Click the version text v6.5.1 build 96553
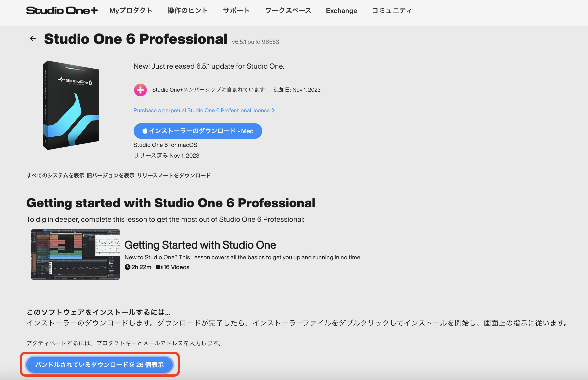The image size is (588, 380). [x=255, y=42]
